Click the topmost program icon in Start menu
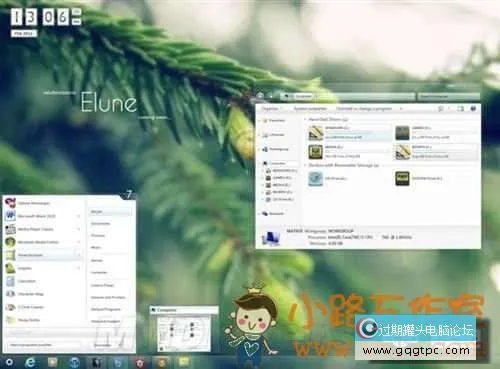This screenshot has height=369, width=500. point(10,203)
